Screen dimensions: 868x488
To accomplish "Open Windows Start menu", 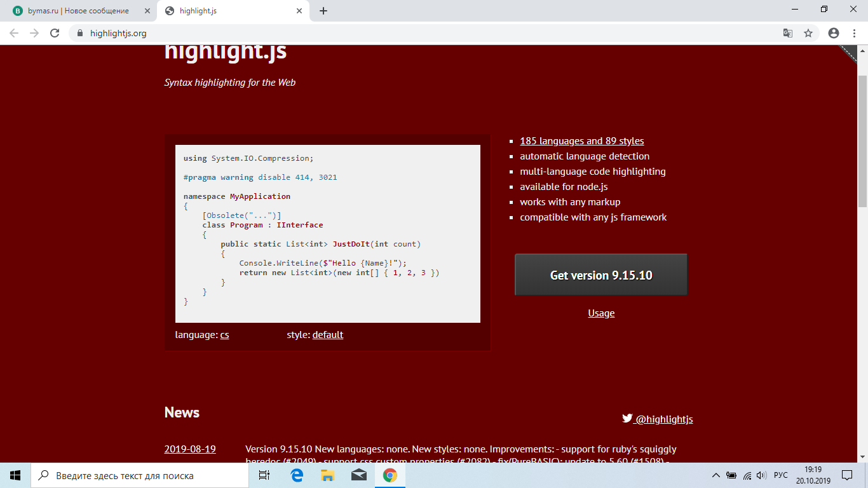I will tap(15, 475).
